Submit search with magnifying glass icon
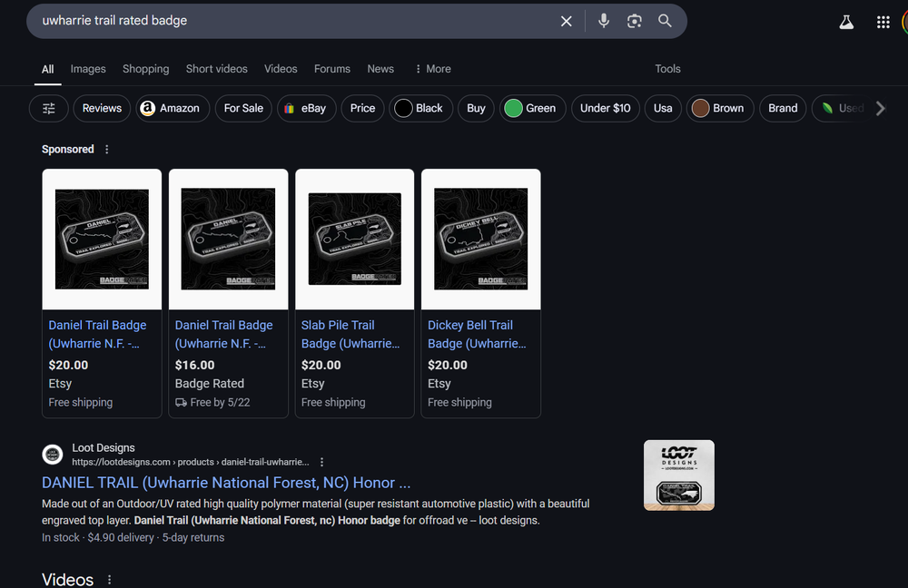Viewport: 908px width, 588px height. tap(665, 21)
